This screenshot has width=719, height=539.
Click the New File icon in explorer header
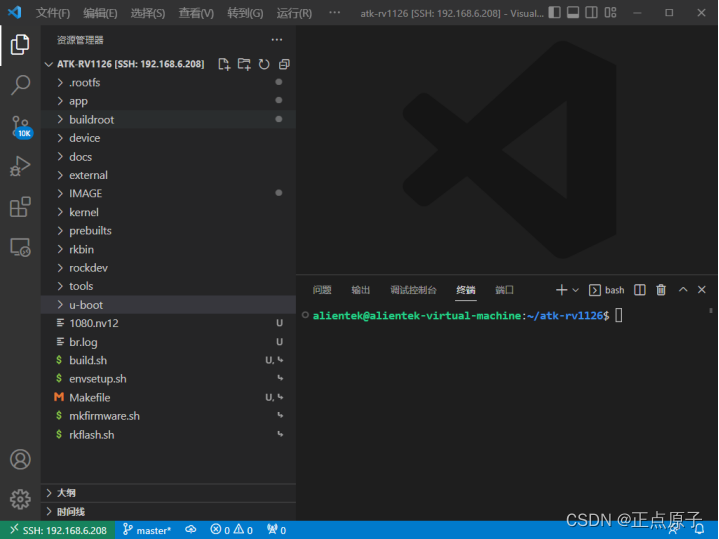point(224,64)
